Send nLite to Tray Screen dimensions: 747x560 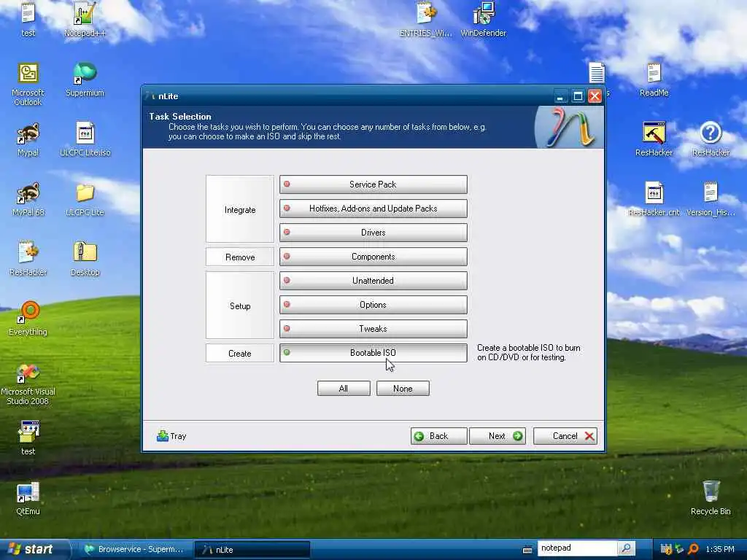pyautogui.click(x=171, y=436)
